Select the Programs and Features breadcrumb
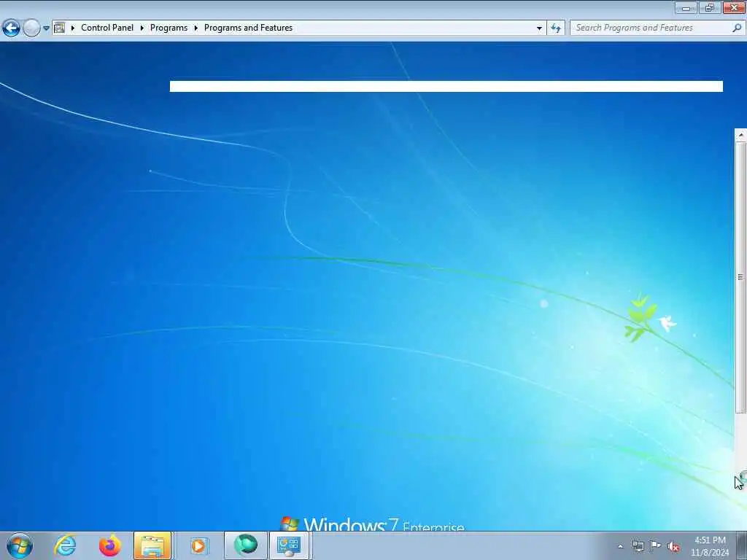747x560 pixels. click(x=248, y=28)
